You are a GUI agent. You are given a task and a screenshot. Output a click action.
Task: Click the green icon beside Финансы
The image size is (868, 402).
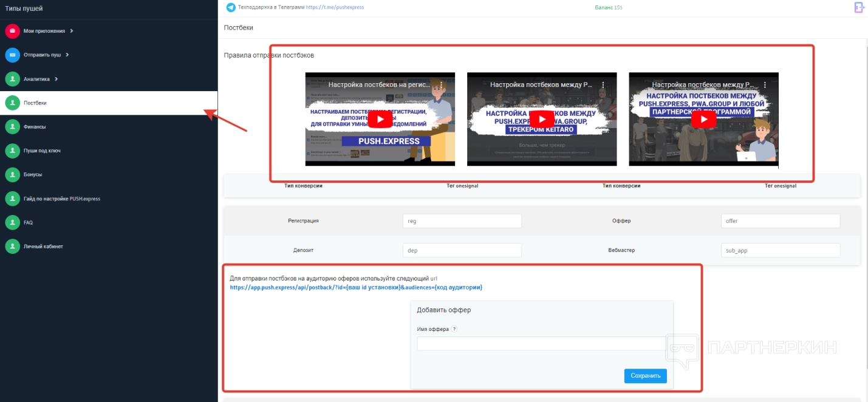pos(12,127)
